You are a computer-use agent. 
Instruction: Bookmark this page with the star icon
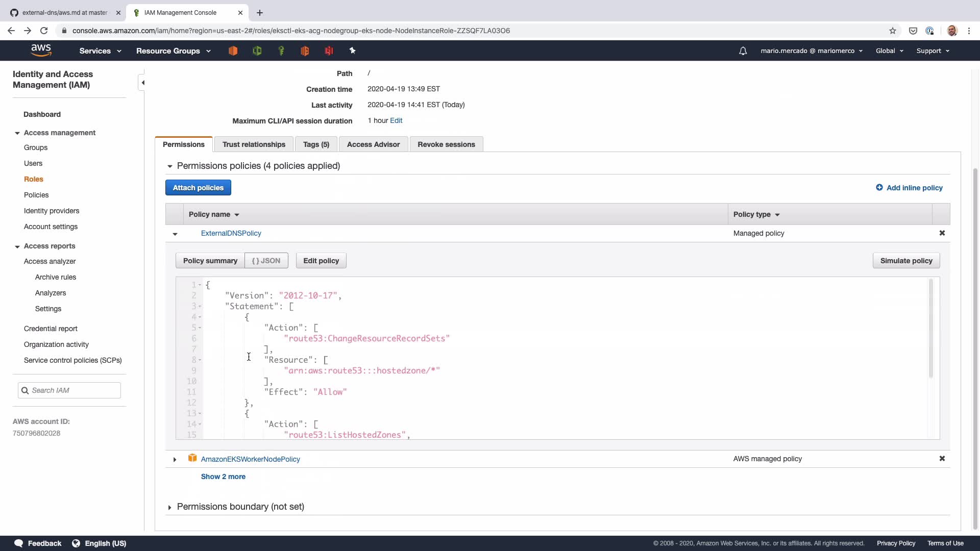[x=892, y=31]
